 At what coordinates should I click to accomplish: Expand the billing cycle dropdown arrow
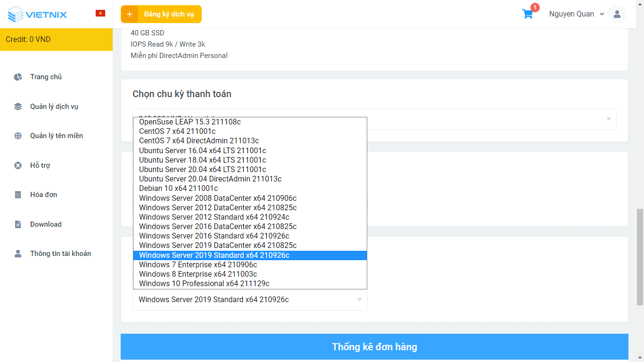[608, 119]
